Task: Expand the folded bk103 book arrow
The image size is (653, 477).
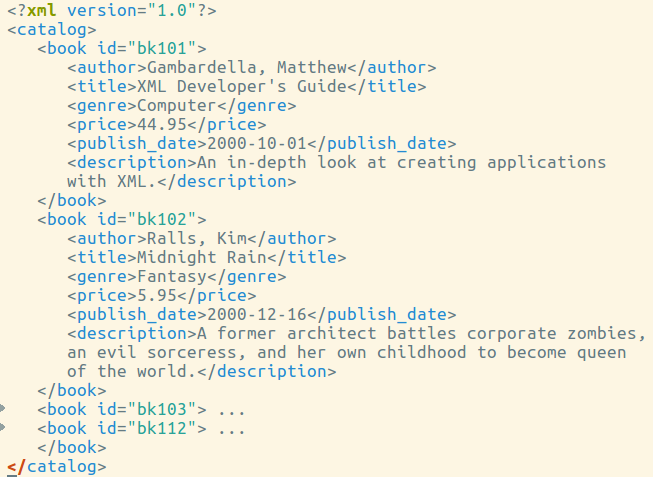Action: [x=3, y=409]
